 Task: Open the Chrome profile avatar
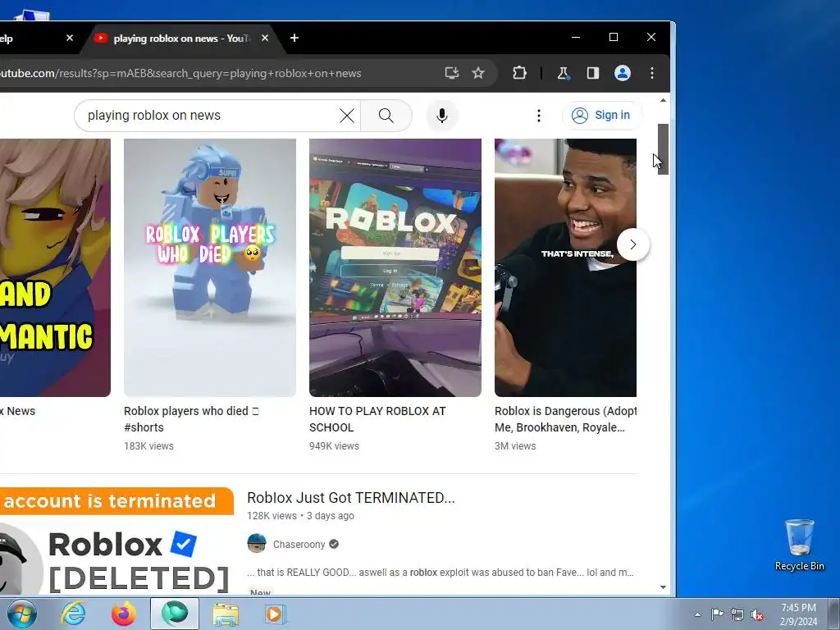[622, 73]
